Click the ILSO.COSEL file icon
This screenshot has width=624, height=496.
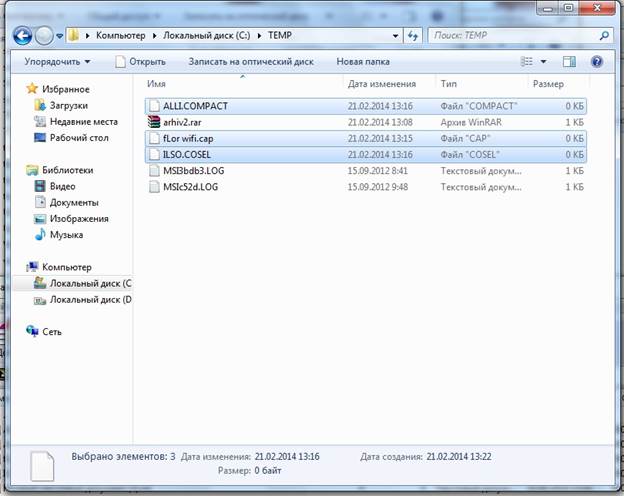154,154
